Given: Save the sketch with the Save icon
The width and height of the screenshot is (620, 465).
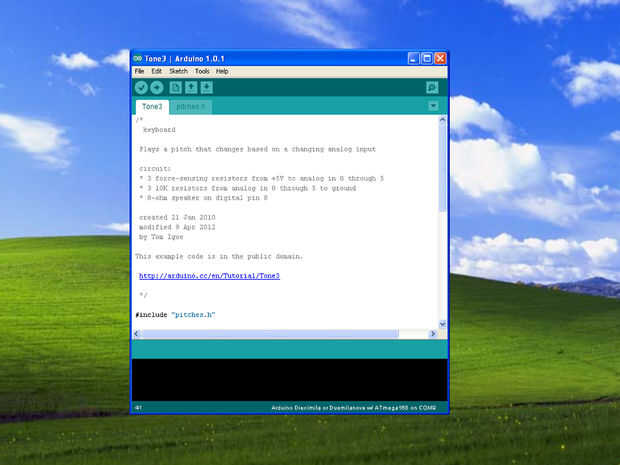Looking at the screenshot, I should [206, 87].
